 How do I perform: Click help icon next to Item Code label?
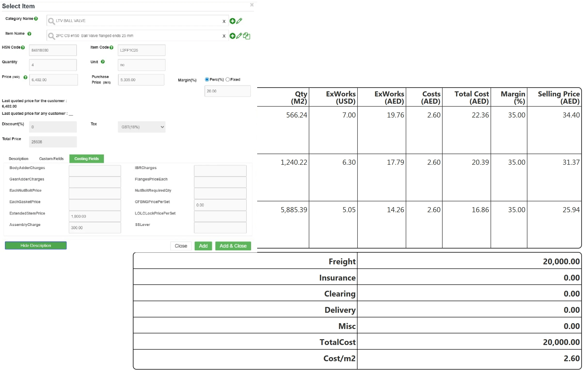[111, 48]
